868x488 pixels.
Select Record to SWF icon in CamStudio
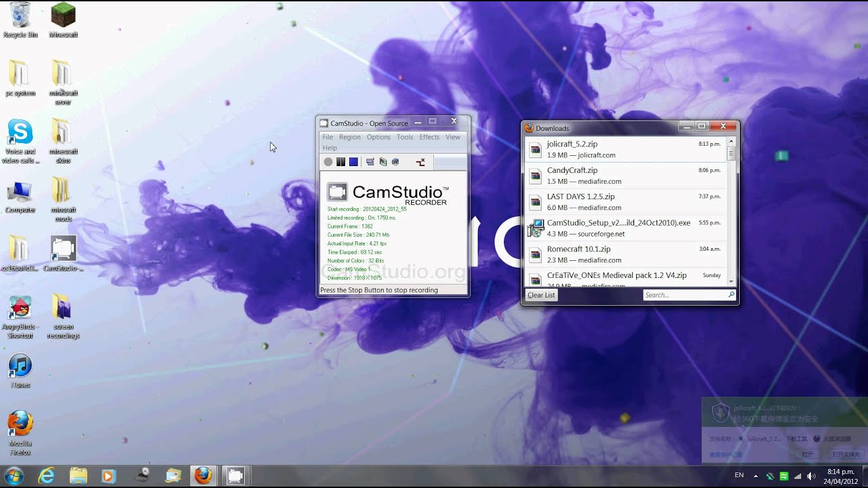coord(395,162)
